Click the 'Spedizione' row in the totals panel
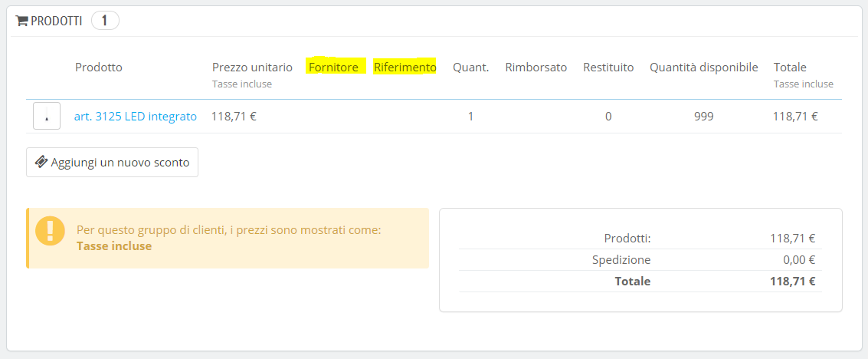The width and height of the screenshot is (868, 359). pyautogui.click(x=621, y=259)
